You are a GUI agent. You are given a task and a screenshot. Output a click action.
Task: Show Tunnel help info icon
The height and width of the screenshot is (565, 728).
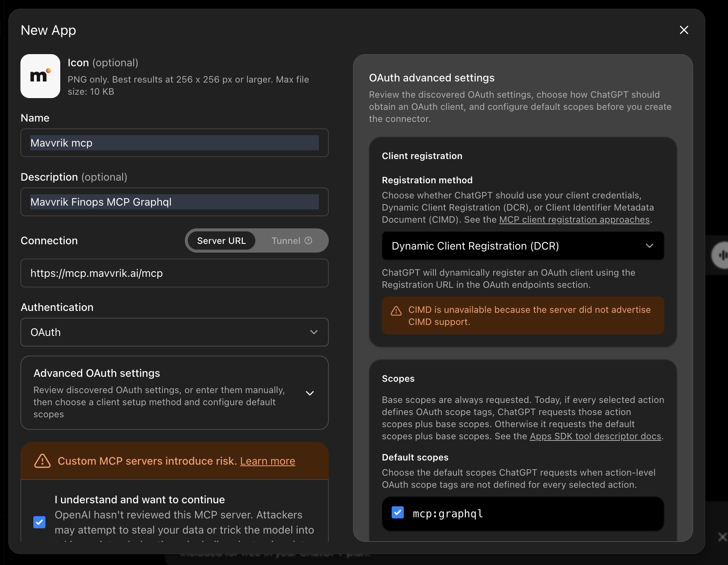coord(309,240)
